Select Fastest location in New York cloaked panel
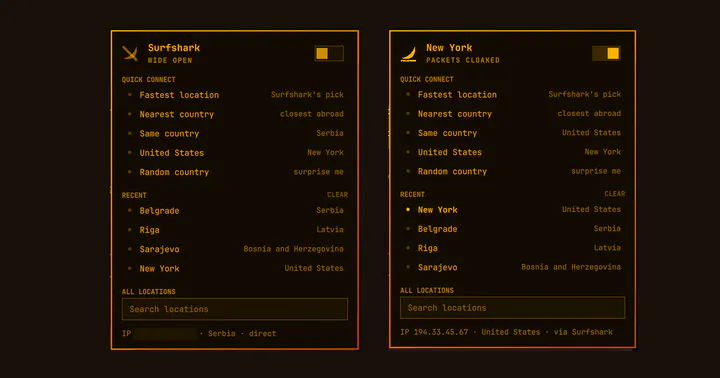This screenshot has height=378, width=720. 512,95
